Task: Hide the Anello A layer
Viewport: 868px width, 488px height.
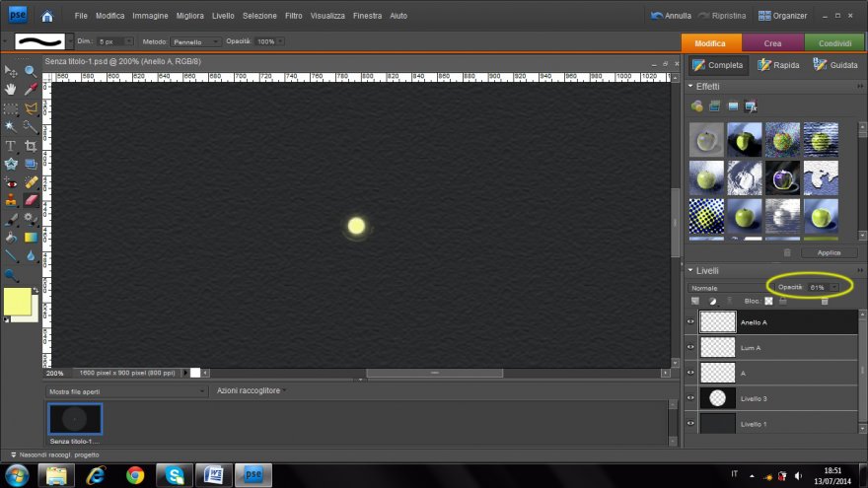Action: click(690, 322)
